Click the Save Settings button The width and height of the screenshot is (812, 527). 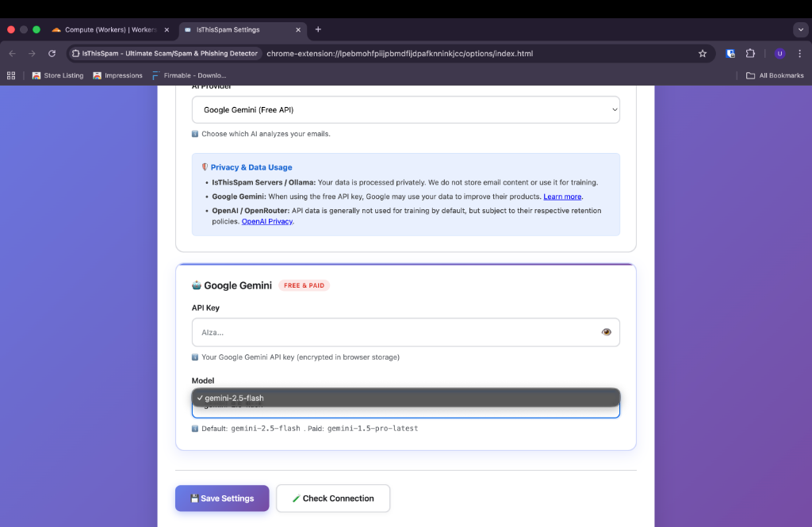coord(222,498)
